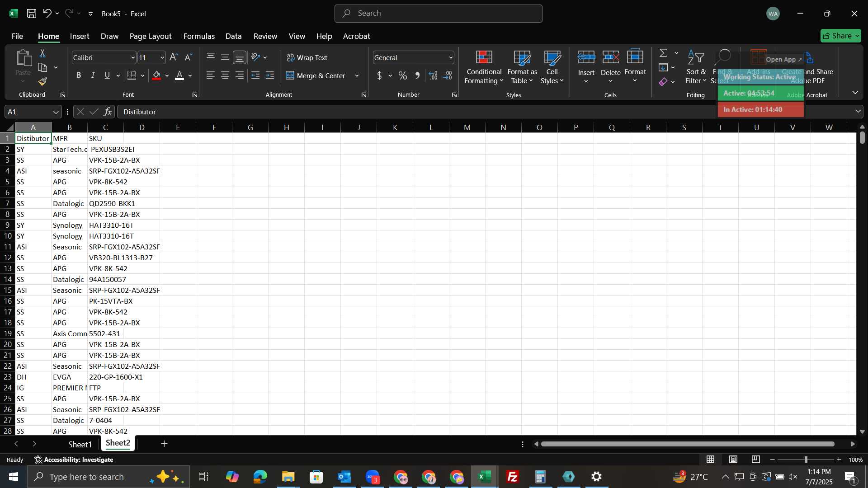Open File Explorer from the taskbar
The width and height of the screenshot is (868, 488).
(x=288, y=477)
